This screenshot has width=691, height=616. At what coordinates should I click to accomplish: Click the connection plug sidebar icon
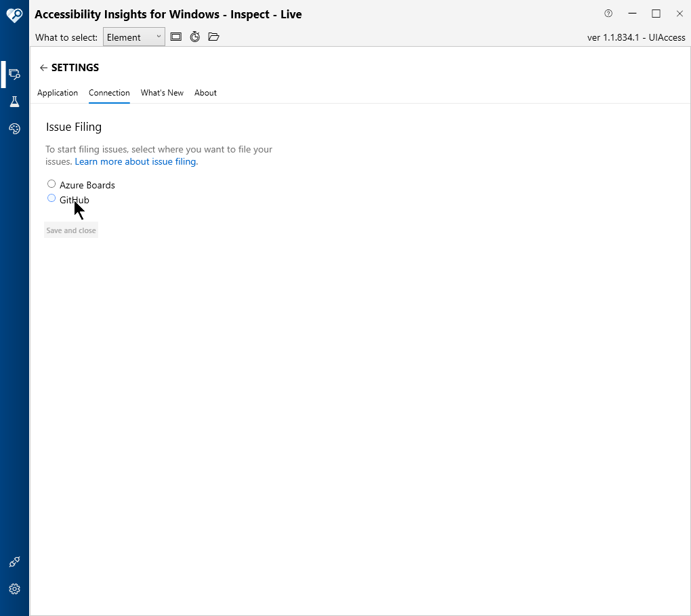[14, 562]
